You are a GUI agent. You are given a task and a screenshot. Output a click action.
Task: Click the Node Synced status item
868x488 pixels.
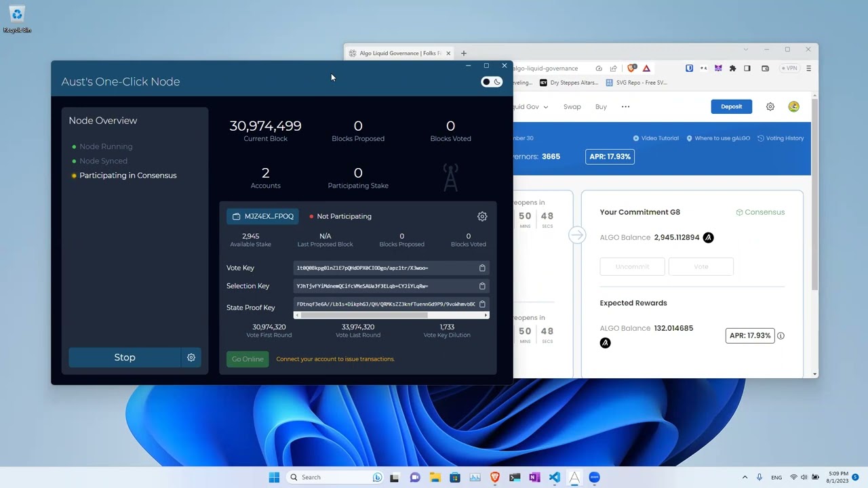click(x=100, y=161)
